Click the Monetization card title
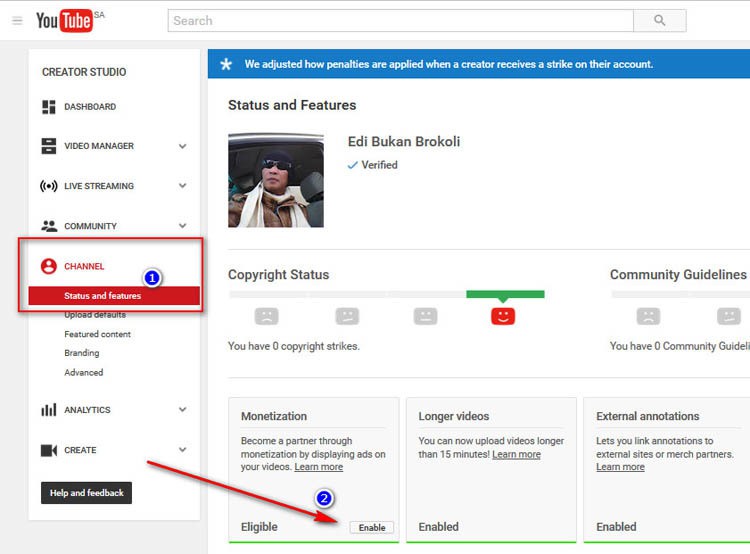The image size is (750, 554). click(x=274, y=416)
